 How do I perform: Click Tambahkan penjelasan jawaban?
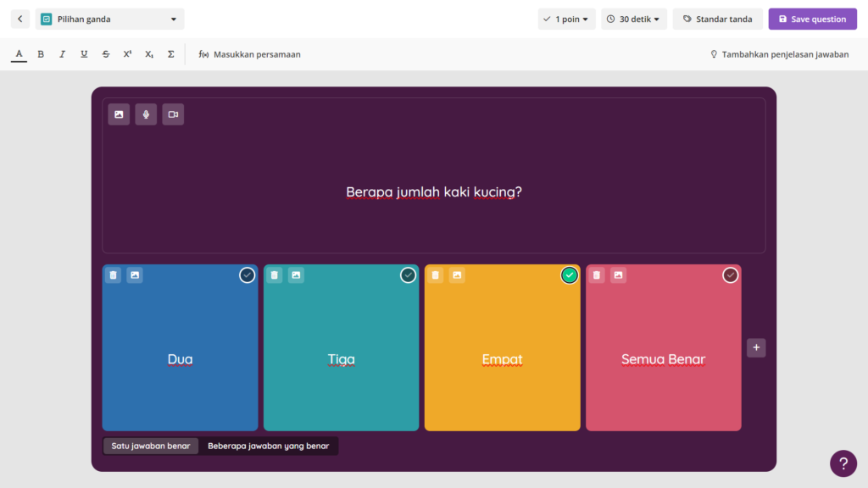[780, 54]
